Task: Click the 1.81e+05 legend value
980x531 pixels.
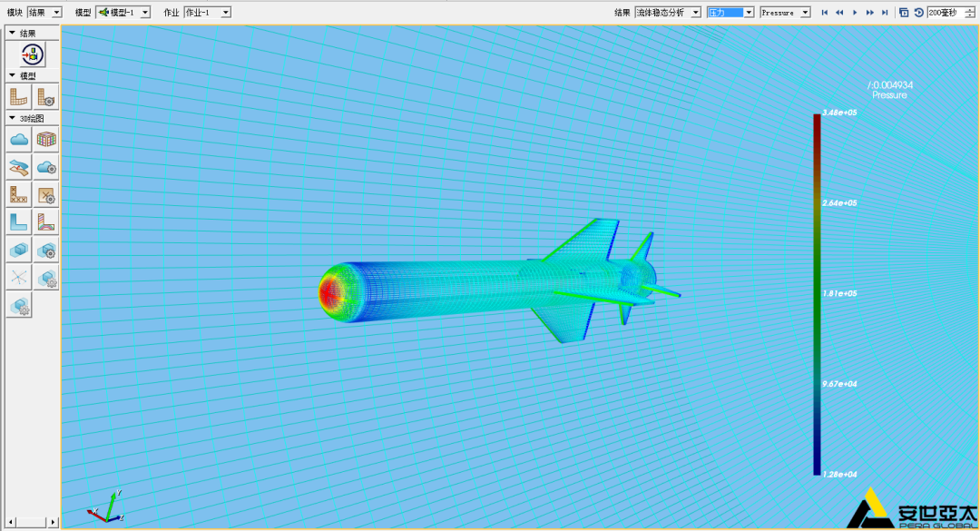Action: [839, 293]
